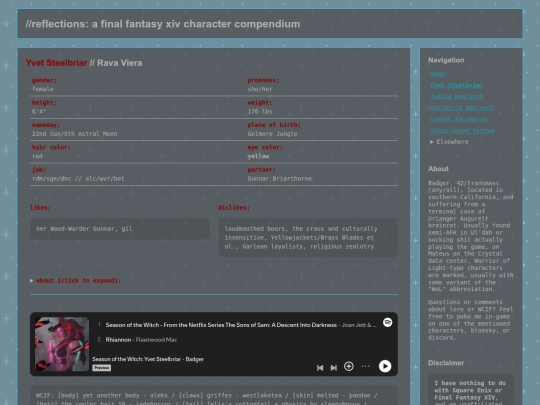Click the height value 6'4"
Image resolution: width=540 pixels, height=405 pixels.
[39, 112]
